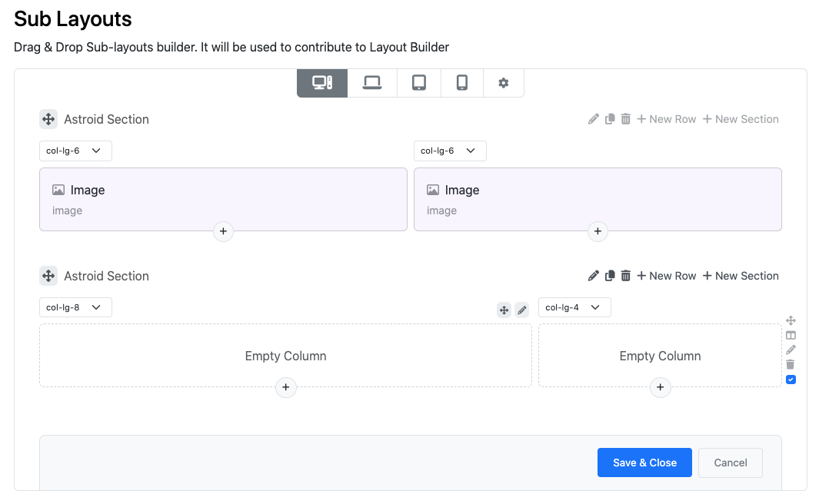Open the row column-layout icon on the right edge

point(791,335)
